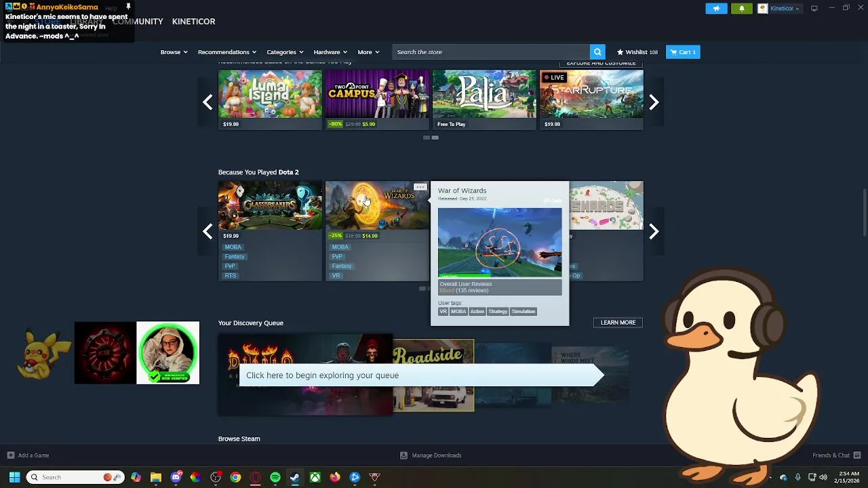
Task: Click the Windows taskbar Search box
Action: pos(75,477)
